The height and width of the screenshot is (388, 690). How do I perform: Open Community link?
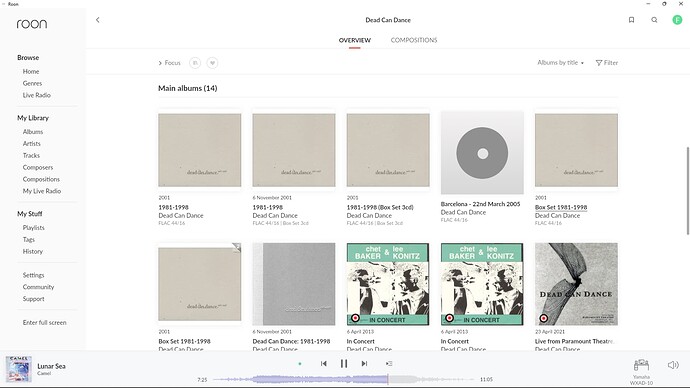pyautogui.click(x=38, y=287)
